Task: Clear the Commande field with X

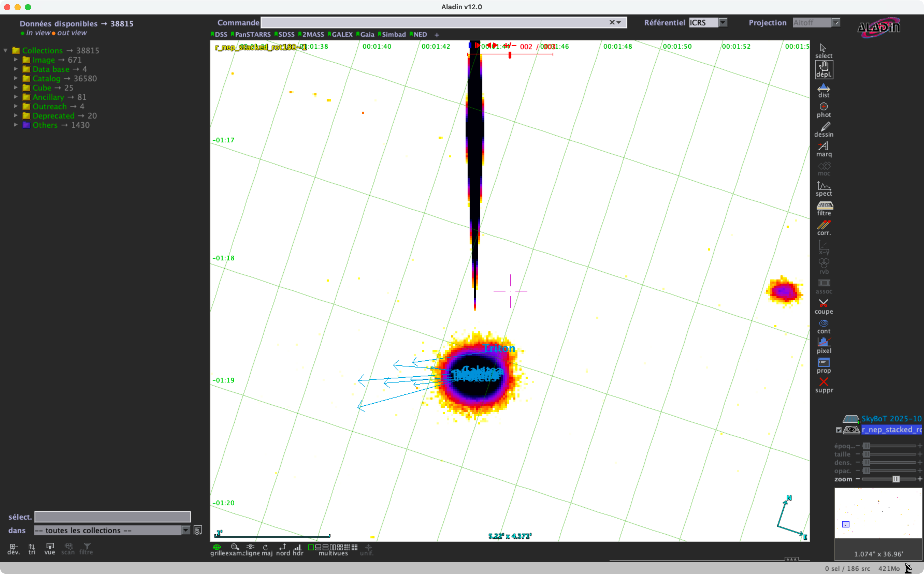Action: 612,23
